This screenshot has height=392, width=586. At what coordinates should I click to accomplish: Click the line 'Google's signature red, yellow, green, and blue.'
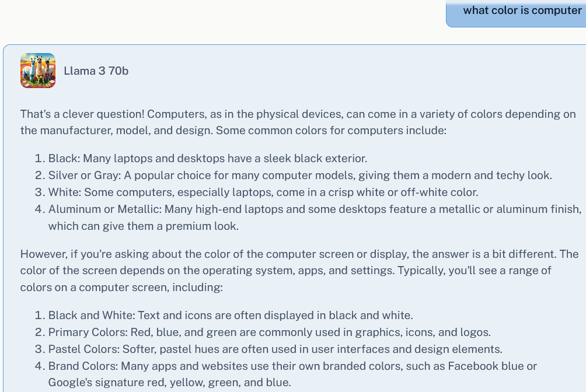[170, 382]
